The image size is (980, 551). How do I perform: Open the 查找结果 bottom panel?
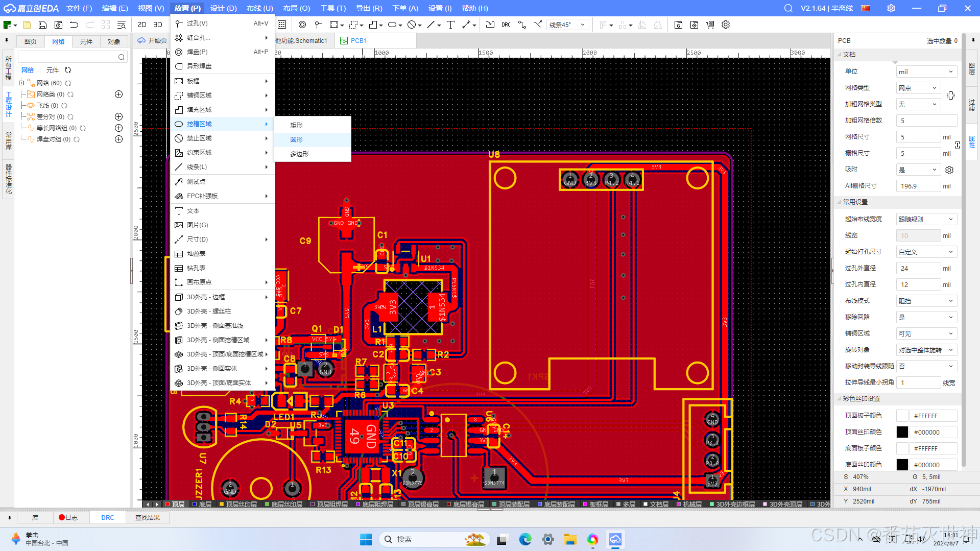point(148,517)
